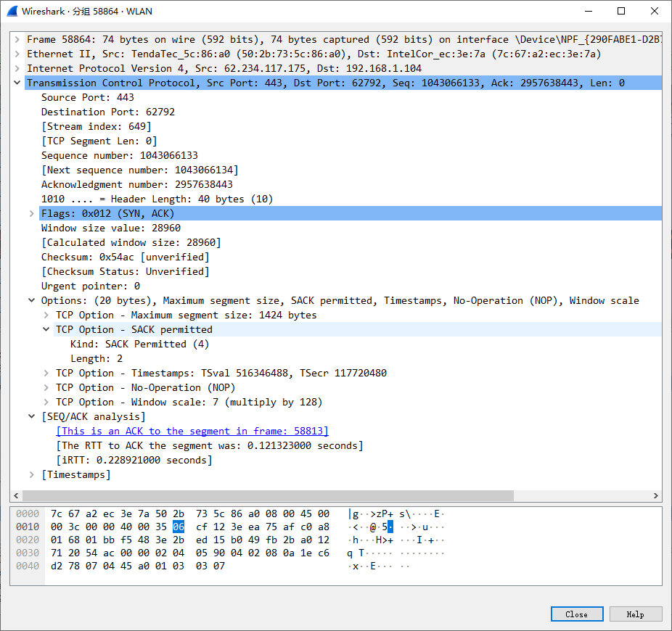Collapse the TCP Options (20 bytes) tree
This screenshot has width=672, height=631.
[x=31, y=300]
